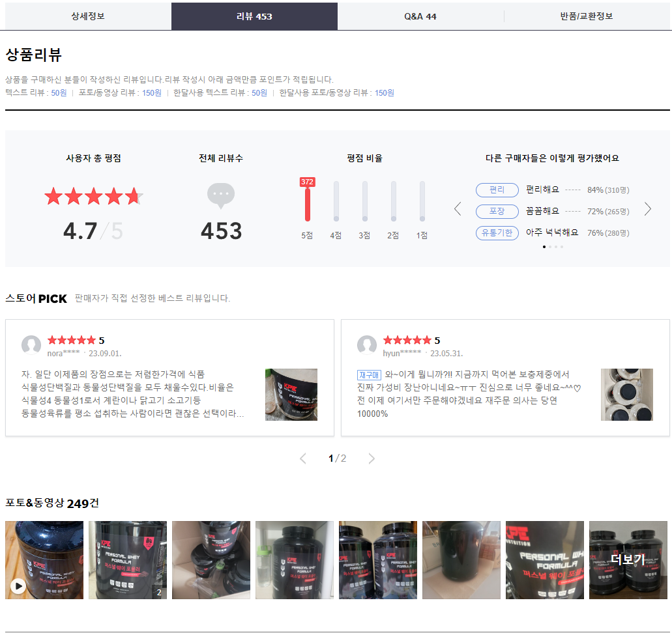Open sixth photo of dark tub
The height and width of the screenshot is (635, 672).
click(x=461, y=560)
